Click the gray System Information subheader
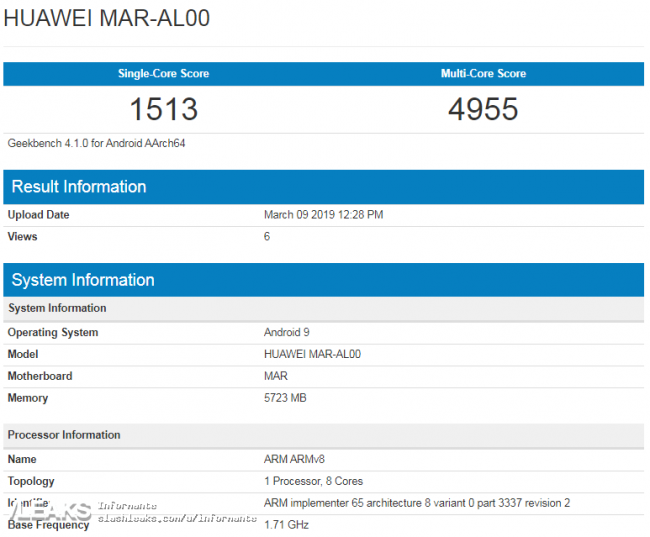 click(323, 309)
